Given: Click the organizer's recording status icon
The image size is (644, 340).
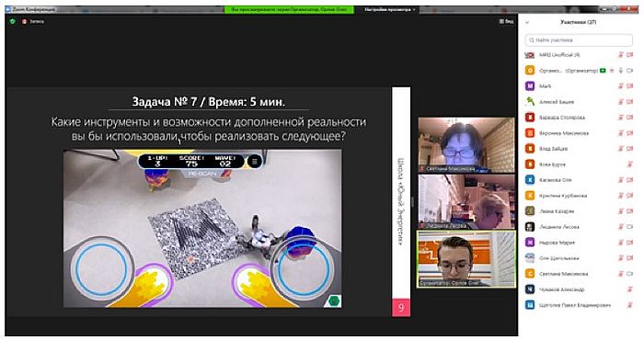Looking at the screenshot, I should point(612,71).
